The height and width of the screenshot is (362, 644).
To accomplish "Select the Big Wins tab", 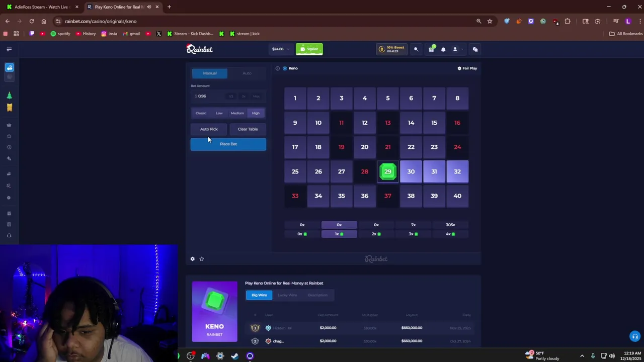I will pyautogui.click(x=259, y=295).
